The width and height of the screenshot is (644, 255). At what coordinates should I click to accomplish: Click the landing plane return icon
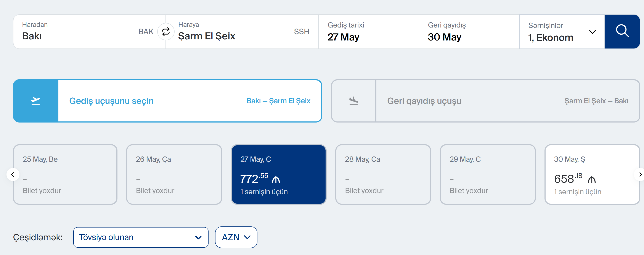pos(353,101)
